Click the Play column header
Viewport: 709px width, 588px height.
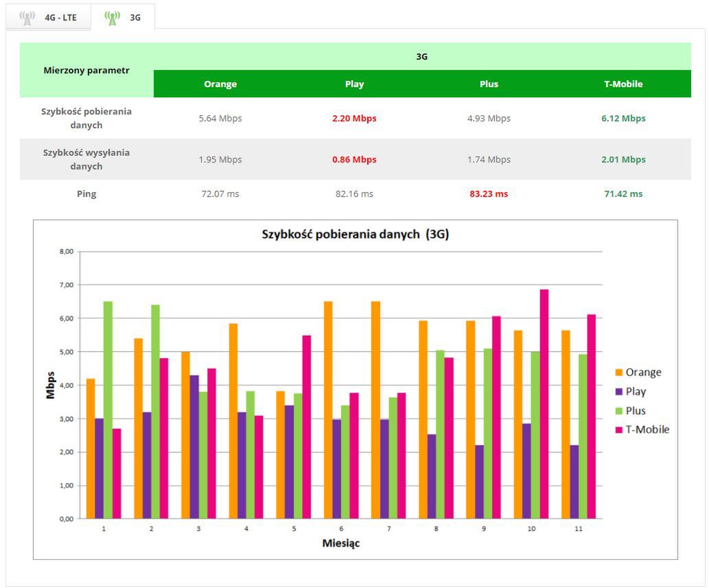(354, 84)
